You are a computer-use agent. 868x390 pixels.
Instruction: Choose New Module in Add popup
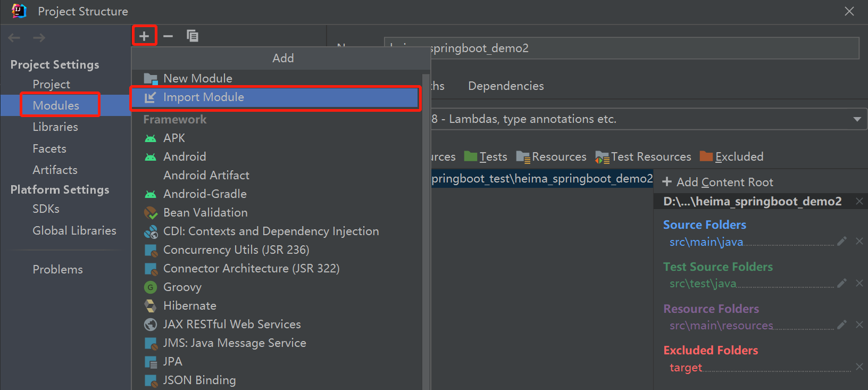[197, 79]
